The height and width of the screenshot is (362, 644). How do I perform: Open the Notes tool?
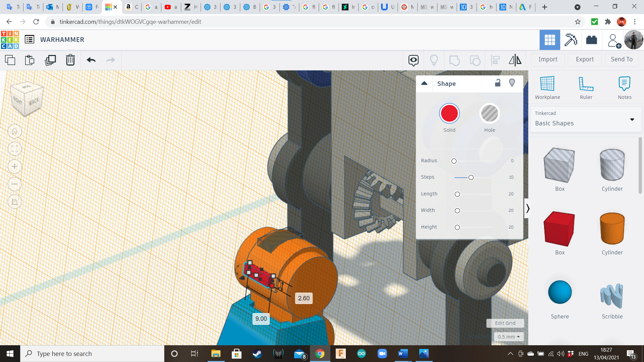pyautogui.click(x=625, y=88)
